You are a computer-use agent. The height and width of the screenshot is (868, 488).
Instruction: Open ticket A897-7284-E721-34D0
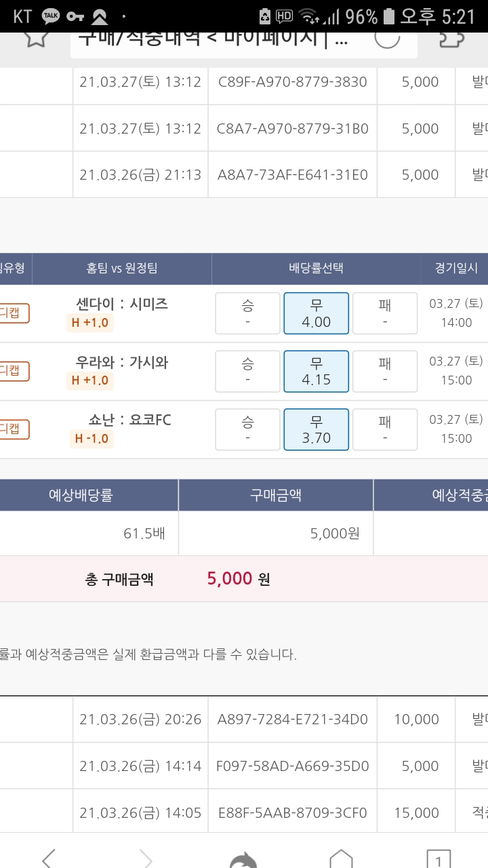pyautogui.click(x=292, y=719)
